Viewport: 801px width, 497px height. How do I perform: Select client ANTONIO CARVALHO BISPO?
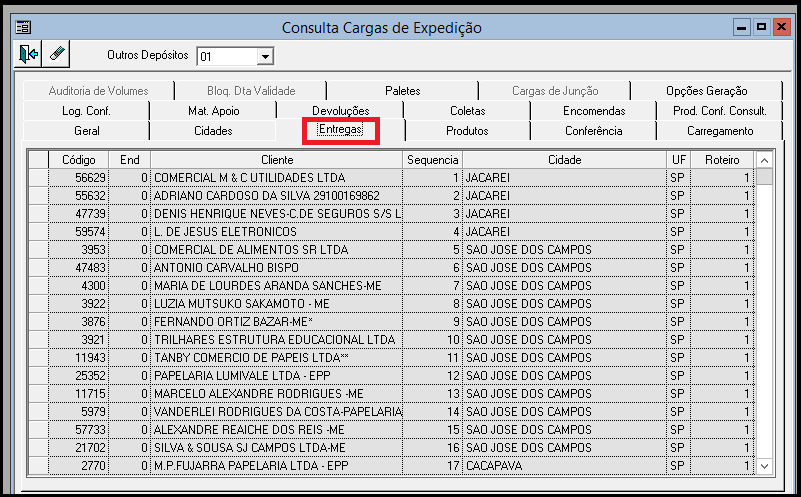coord(276,268)
